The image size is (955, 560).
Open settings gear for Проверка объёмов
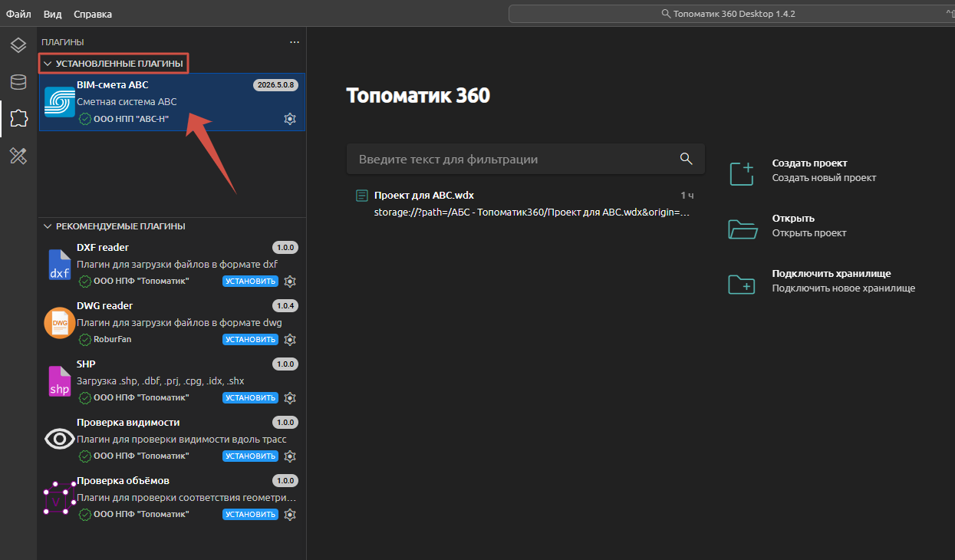click(x=290, y=514)
